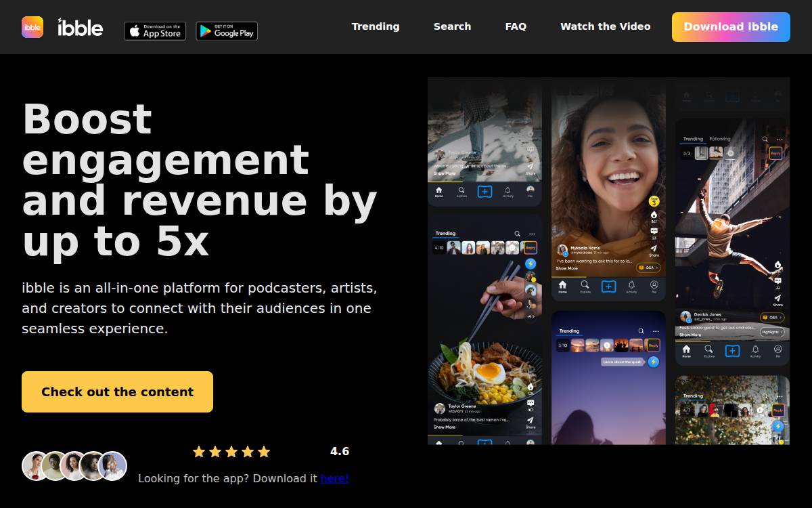
Task: Follow the "here!" download link
Action: [334, 478]
